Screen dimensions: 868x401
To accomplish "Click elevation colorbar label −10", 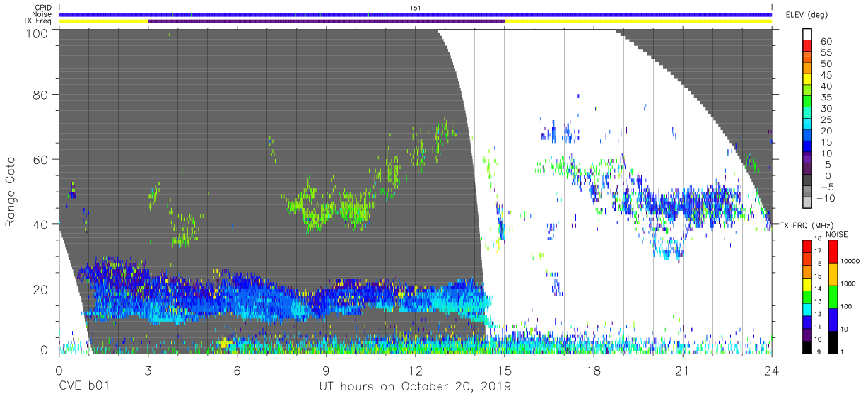I will tap(826, 198).
